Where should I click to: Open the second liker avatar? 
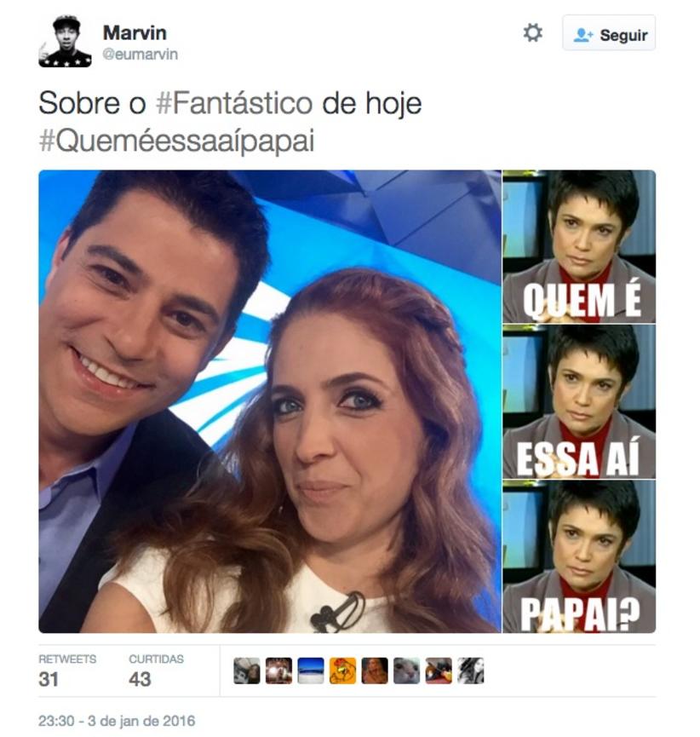tap(278, 671)
